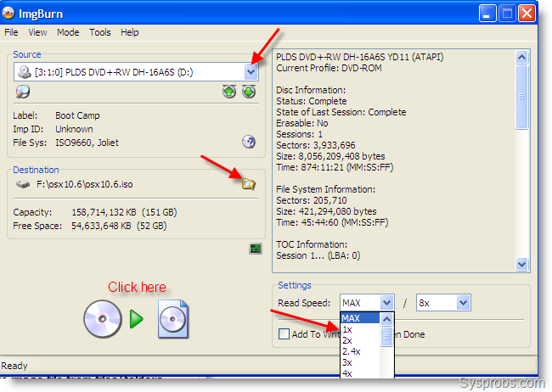Click the 'Boot Camp' label value
Image resolution: width=552 pixels, height=392 pixels.
(x=77, y=115)
